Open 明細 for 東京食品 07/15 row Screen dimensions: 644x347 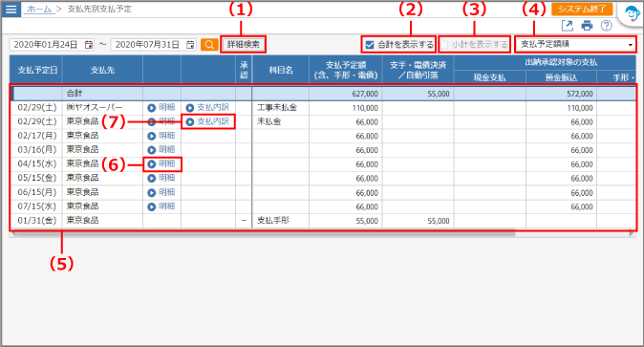(x=161, y=206)
